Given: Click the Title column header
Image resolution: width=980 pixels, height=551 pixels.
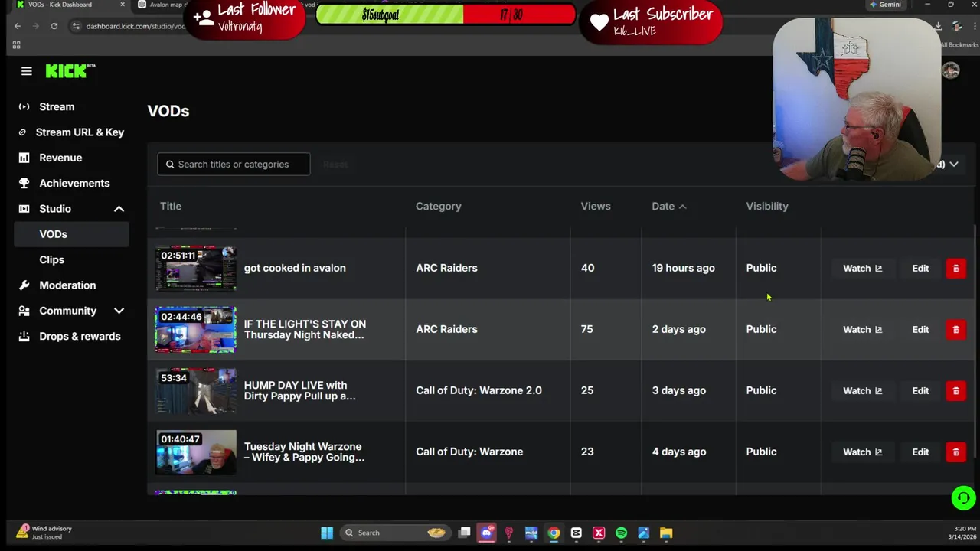Looking at the screenshot, I should point(171,206).
